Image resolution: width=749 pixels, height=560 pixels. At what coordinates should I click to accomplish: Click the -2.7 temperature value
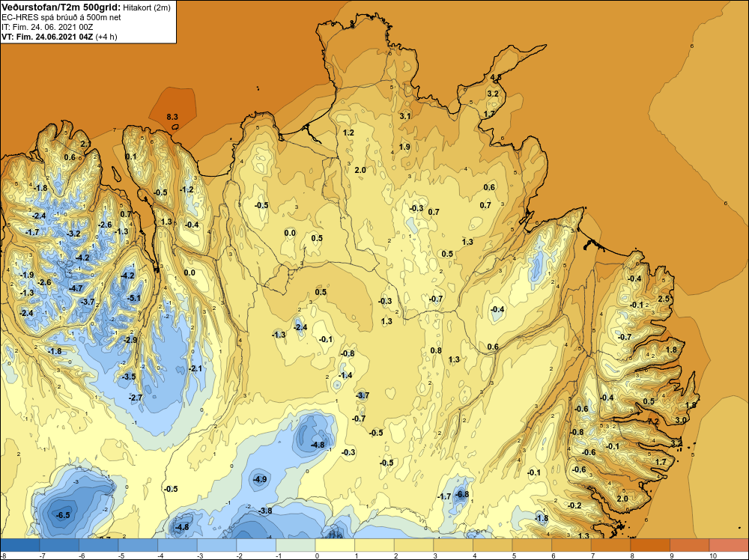click(136, 398)
